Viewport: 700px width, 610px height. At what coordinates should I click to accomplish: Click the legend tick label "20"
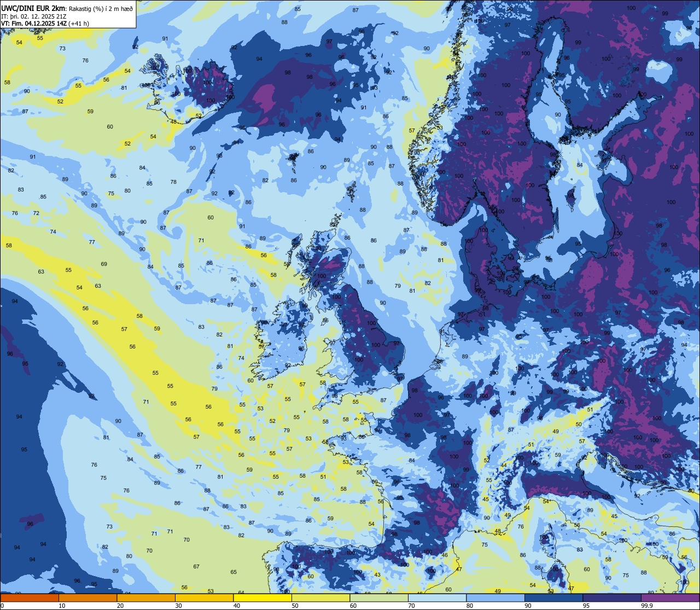point(120,606)
